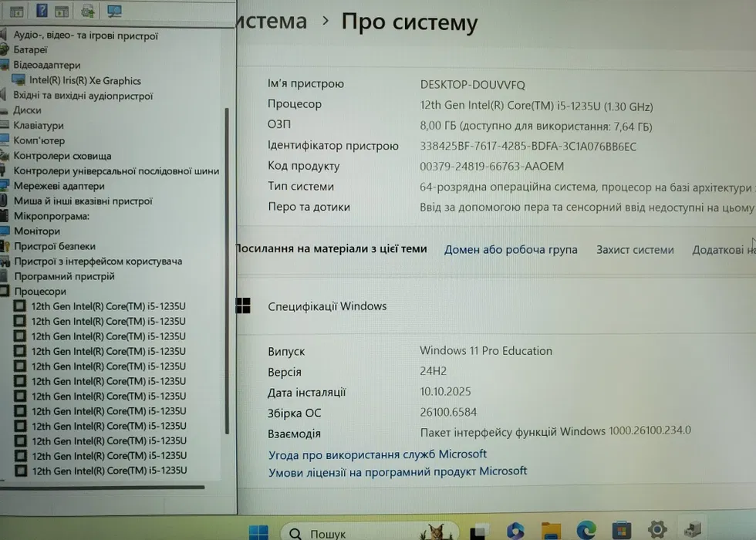756x540 pixels.
Task: Select Intel(R) Iris(R) Xe Graphics device
Action: 85,80
